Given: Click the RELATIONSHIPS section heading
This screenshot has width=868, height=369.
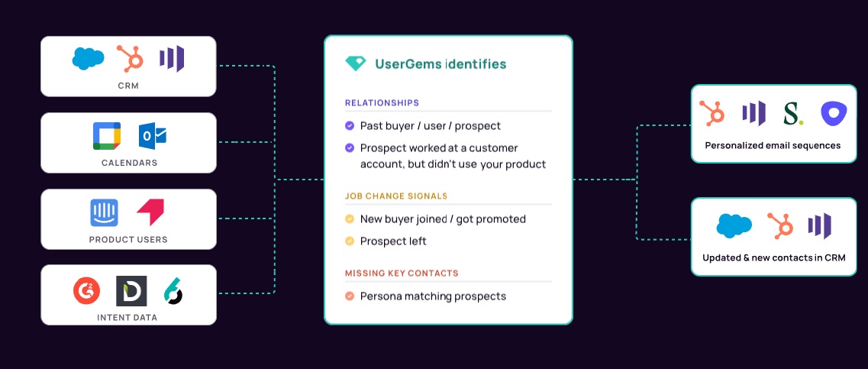Looking at the screenshot, I should click(382, 103).
